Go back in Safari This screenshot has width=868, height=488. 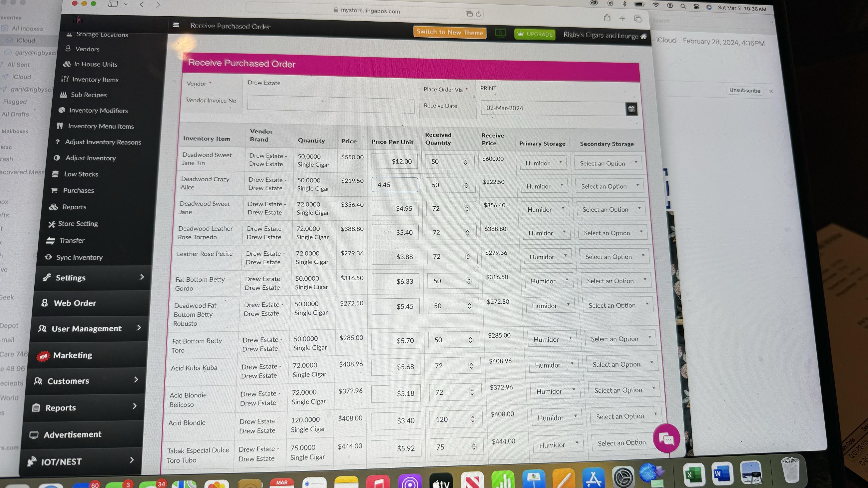coord(141,4)
